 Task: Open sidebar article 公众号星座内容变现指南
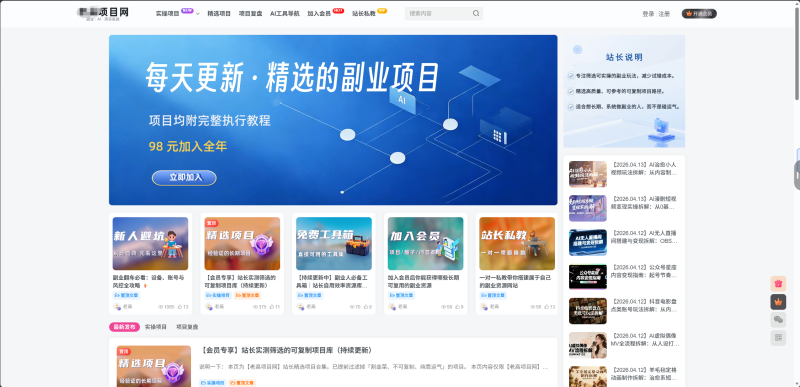(645, 271)
